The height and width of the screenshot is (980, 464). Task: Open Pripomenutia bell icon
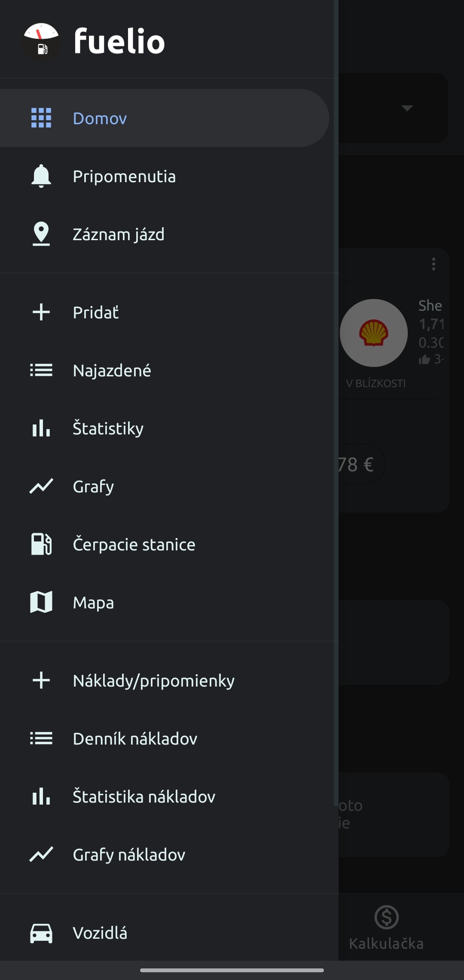click(41, 176)
